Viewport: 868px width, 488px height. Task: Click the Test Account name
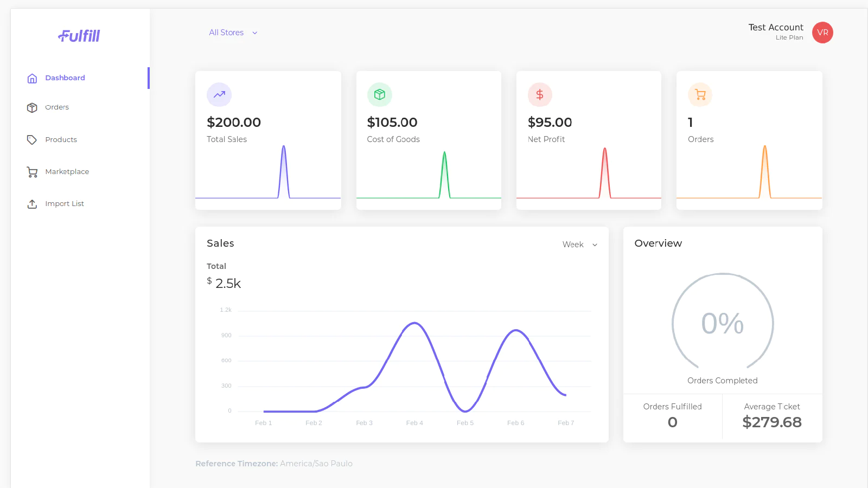(x=775, y=27)
